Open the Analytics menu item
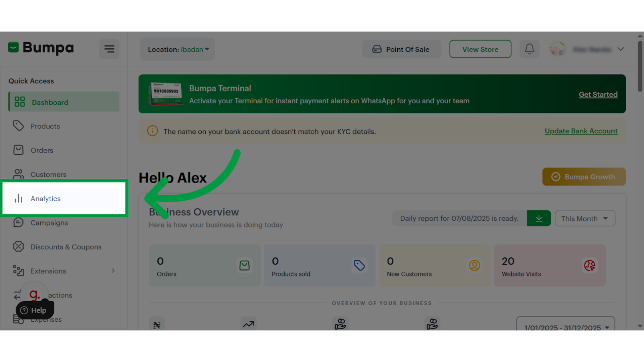644x362 pixels. click(x=64, y=198)
